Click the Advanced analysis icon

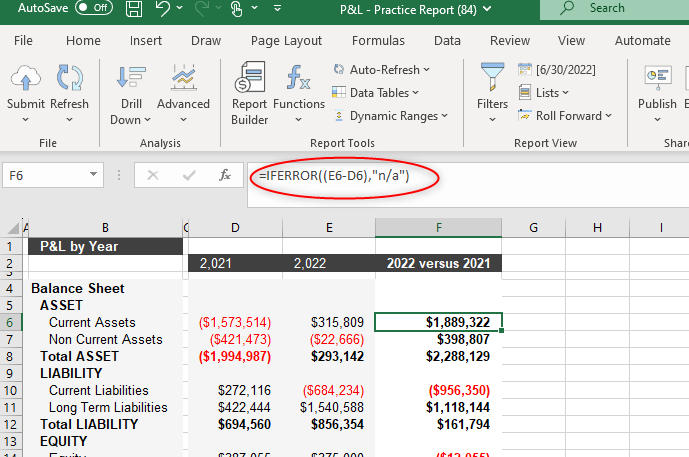[x=183, y=79]
